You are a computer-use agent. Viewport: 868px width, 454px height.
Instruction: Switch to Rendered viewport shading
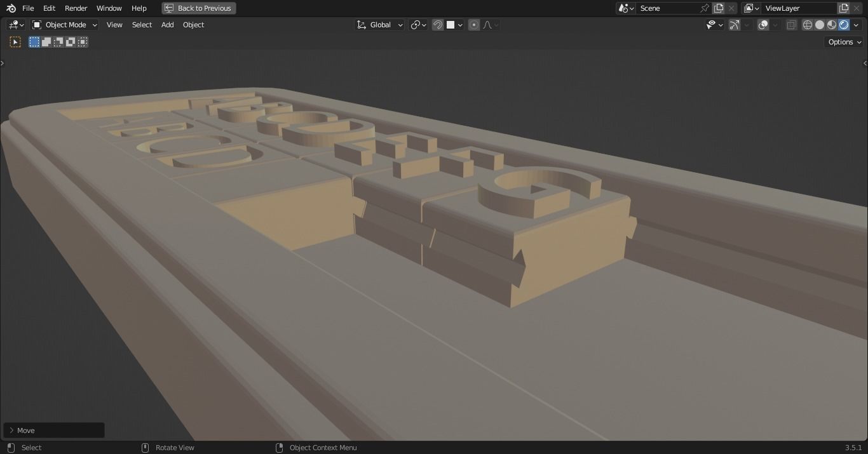coord(844,25)
